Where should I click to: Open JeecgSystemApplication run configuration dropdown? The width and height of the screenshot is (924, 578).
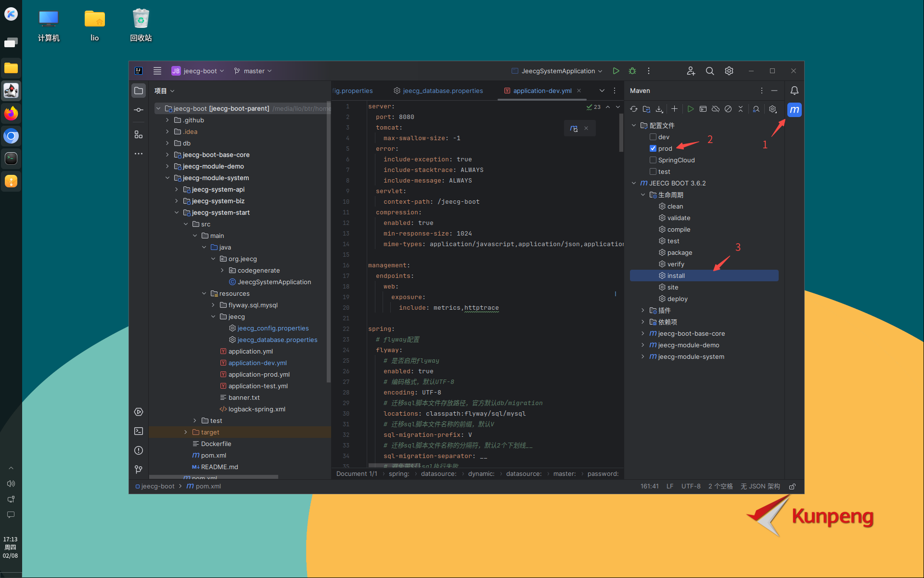[x=557, y=71]
